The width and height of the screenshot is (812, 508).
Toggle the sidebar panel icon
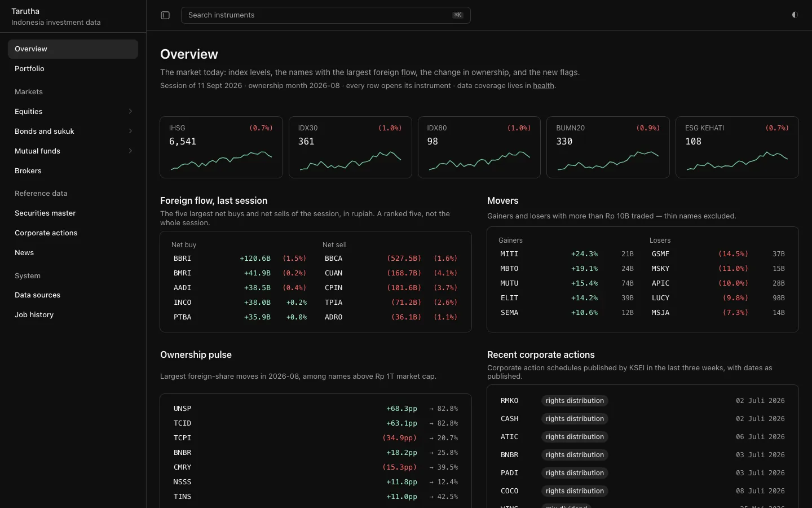(x=165, y=15)
